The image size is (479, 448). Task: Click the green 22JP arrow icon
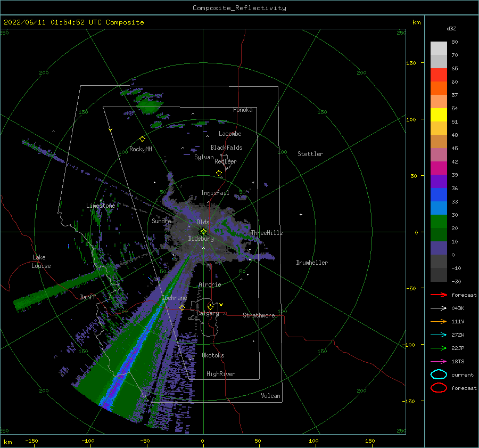pos(439,348)
